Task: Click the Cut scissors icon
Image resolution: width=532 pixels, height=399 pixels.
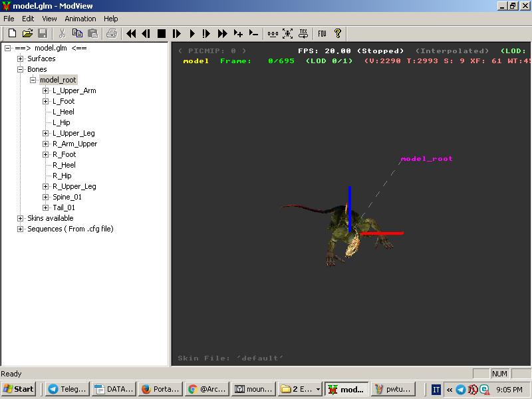Action: [62, 33]
